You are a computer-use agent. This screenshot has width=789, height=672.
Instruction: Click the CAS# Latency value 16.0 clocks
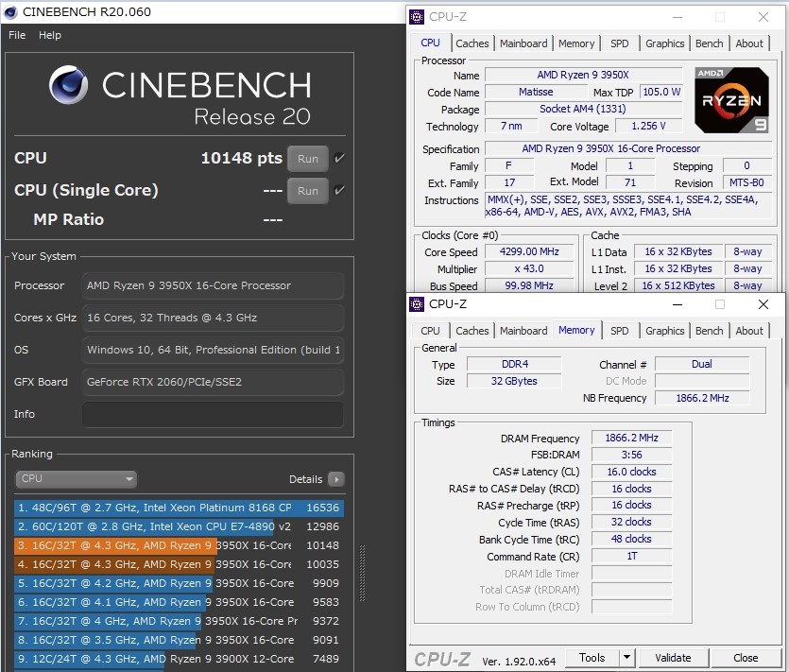tap(631, 472)
